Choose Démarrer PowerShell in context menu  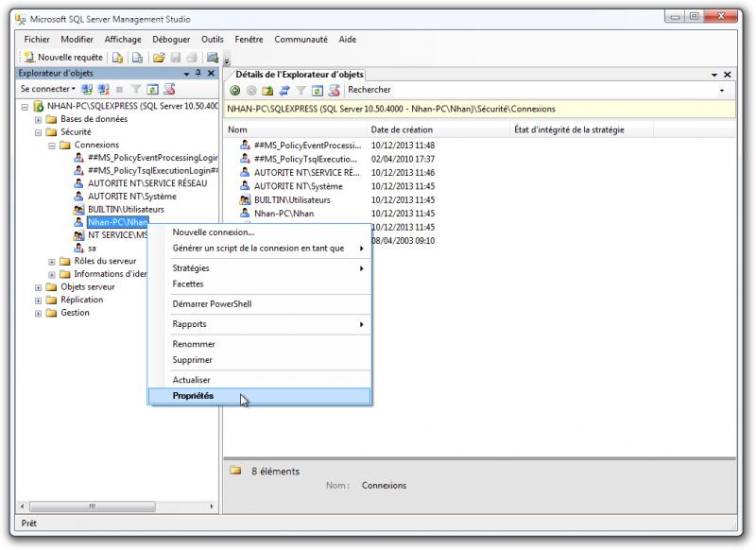[x=259, y=304]
